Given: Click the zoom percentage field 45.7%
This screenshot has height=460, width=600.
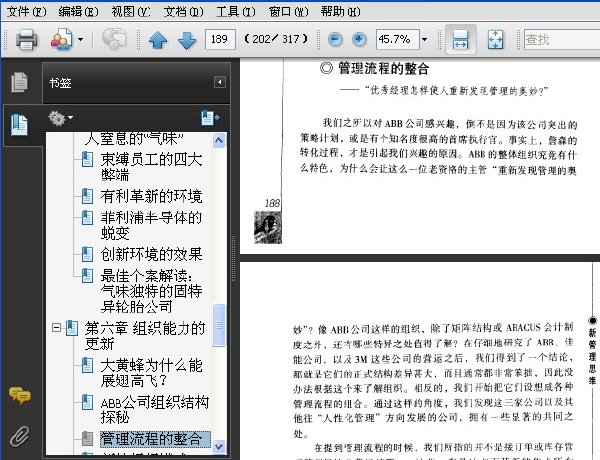Looking at the screenshot, I should [x=398, y=39].
